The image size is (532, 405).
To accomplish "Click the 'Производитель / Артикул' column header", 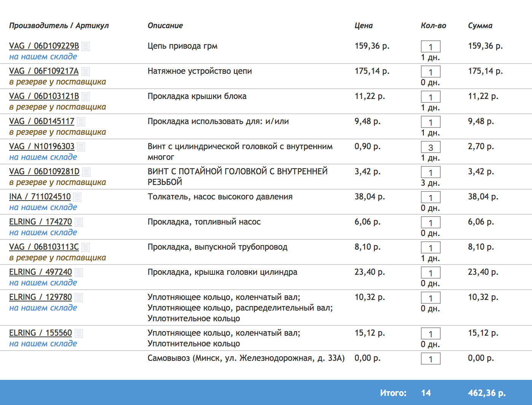I will [59, 26].
